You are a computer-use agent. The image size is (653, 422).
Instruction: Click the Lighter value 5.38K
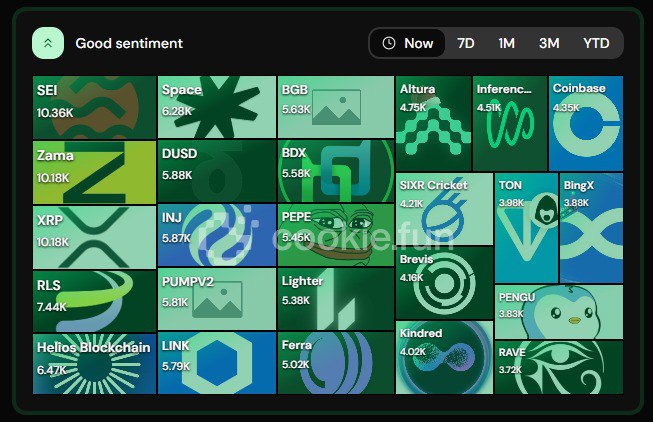[x=296, y=300]
